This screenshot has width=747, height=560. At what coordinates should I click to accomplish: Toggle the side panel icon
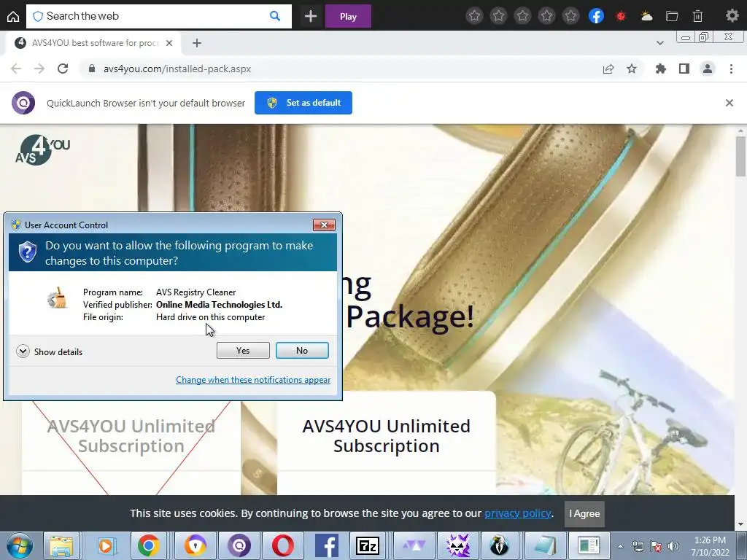tap(684, 69)
